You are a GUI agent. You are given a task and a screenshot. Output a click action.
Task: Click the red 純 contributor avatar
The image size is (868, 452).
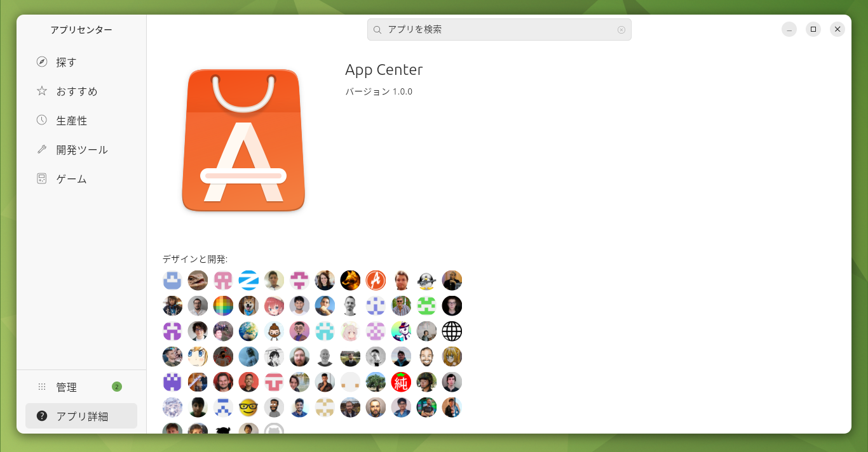pyautogui.click(x=401, y=382)
